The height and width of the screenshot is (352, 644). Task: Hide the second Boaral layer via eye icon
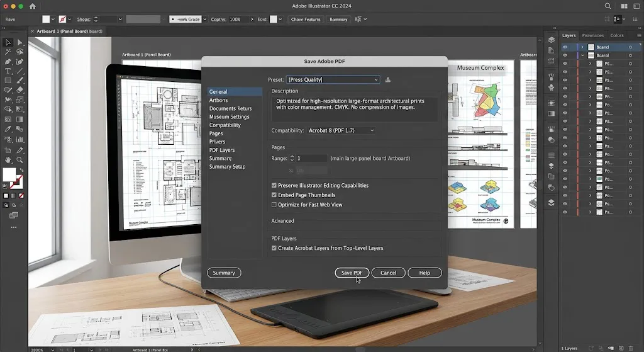pyautogui.click(x=565, y=55)
